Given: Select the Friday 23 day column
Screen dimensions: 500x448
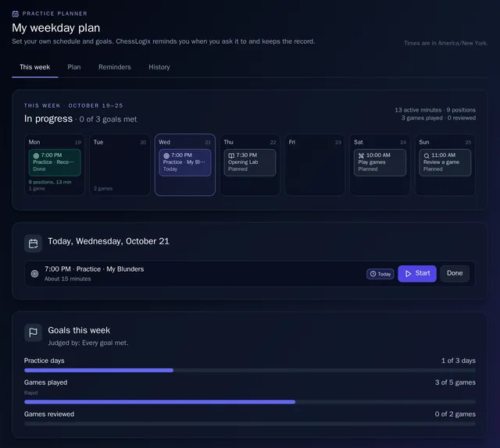Looking at the screenshot, I should tap(315, 165).
